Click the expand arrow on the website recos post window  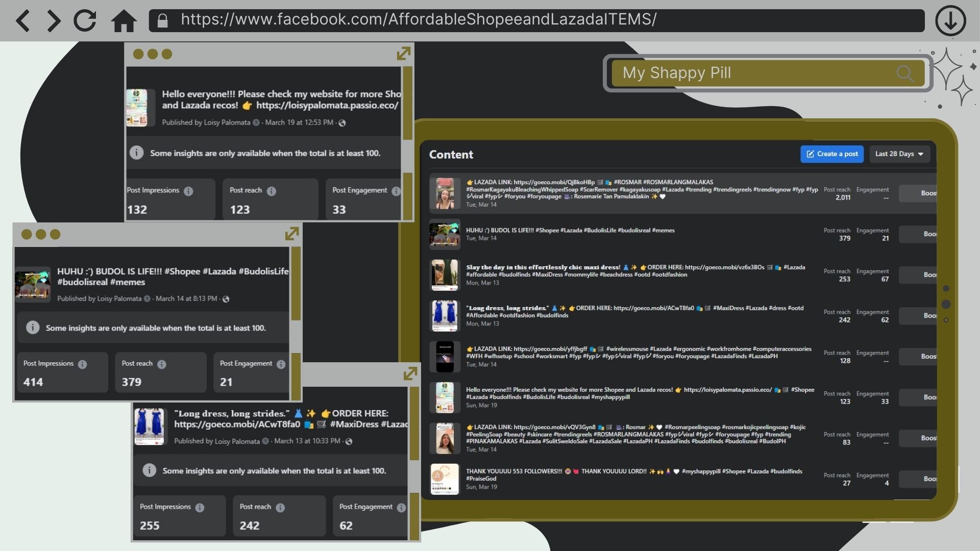point(403,54)
